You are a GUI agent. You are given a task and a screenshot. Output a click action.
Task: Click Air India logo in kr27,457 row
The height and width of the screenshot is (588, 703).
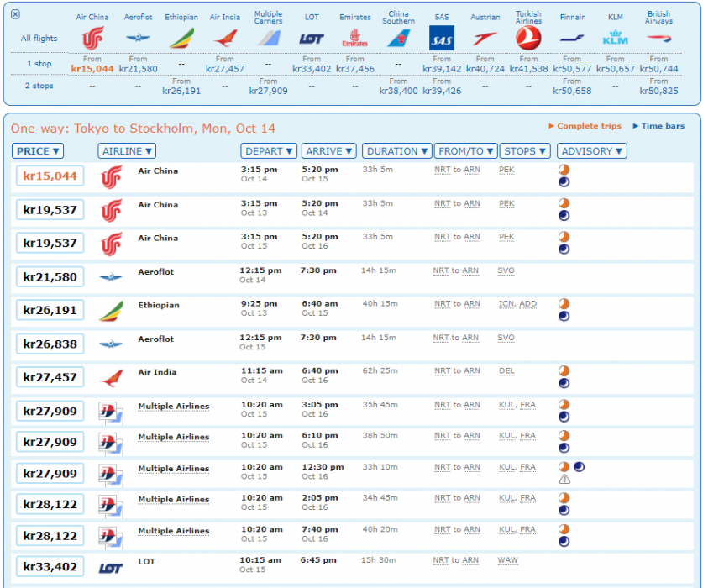pos(111,378)
